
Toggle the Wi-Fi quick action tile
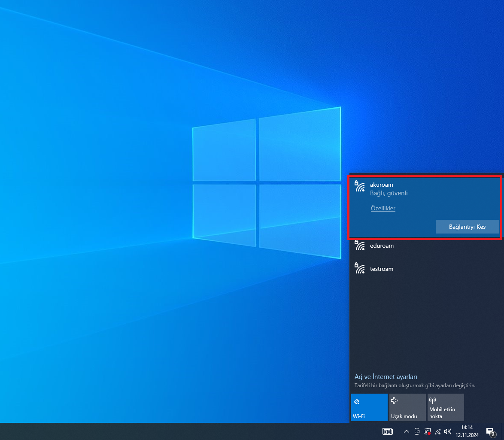(x=369, y=407)
